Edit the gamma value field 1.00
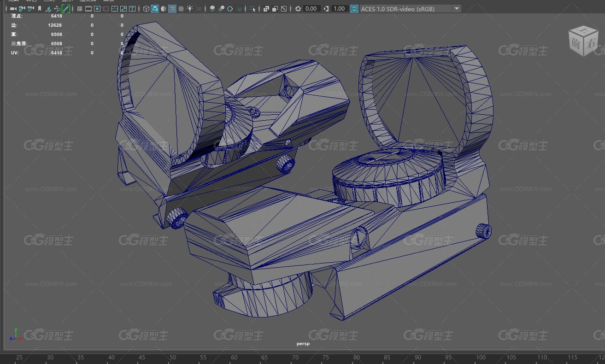Image resolution: width=605 pixels, height=364 pixels. (340, 9)
